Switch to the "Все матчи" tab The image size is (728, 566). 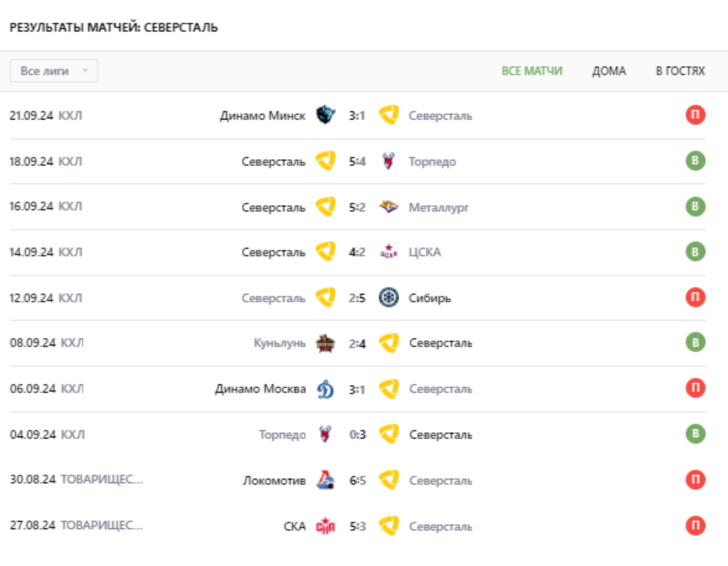[x=532, y=71]
